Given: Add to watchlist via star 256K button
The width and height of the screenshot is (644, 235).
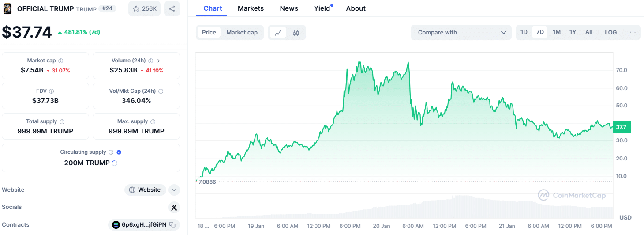Looking at the screenshot, I should 145,9.
